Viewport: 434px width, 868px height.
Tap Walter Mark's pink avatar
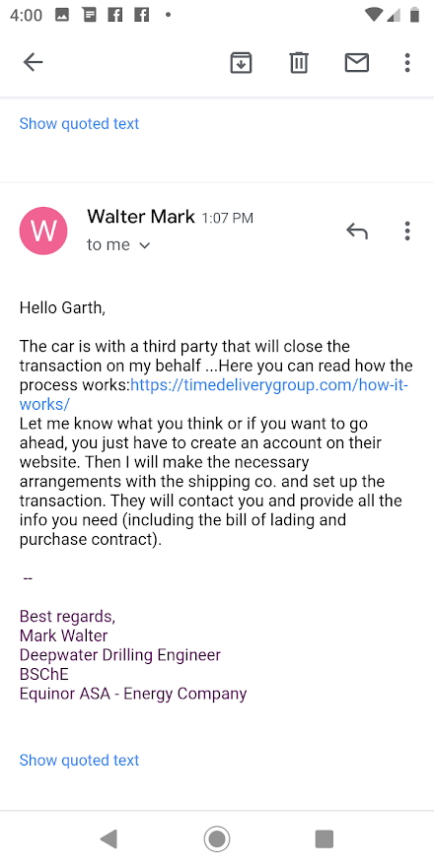click(43, 231)
